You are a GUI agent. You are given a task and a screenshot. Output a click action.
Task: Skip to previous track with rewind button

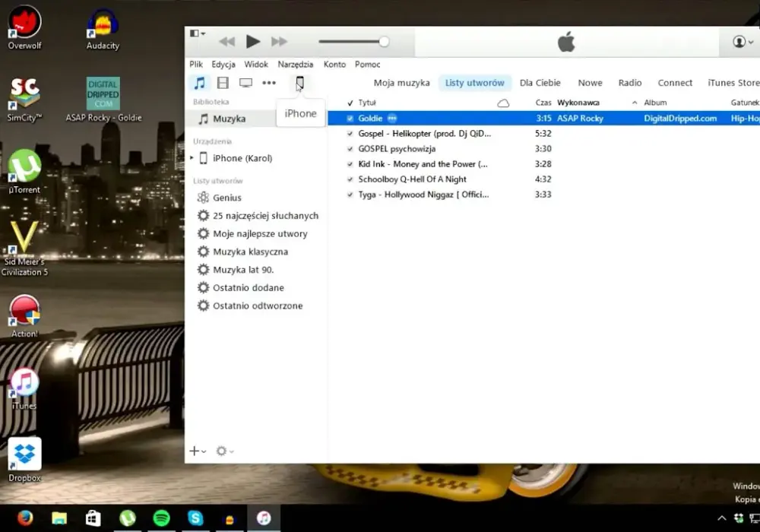coord(226,42)
